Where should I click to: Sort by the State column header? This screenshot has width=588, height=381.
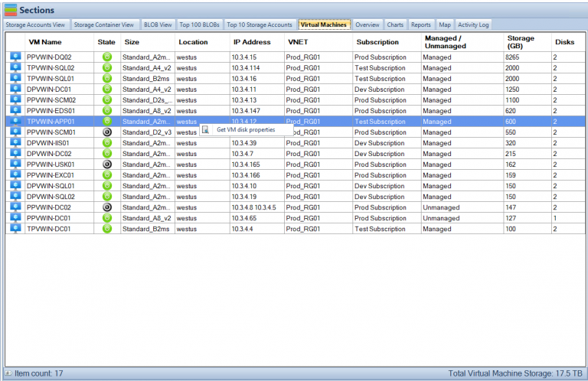107,42
